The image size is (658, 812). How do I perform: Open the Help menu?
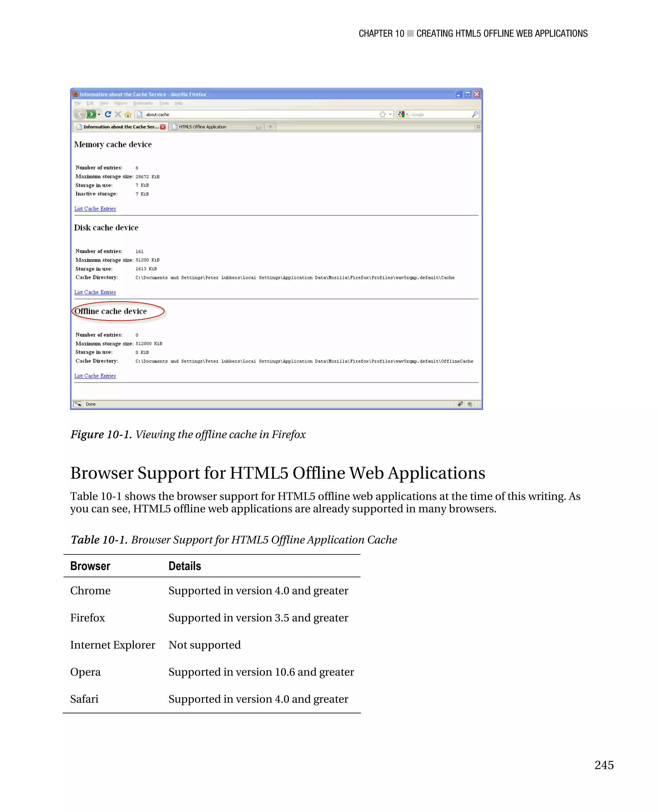(x=179, y=103)
